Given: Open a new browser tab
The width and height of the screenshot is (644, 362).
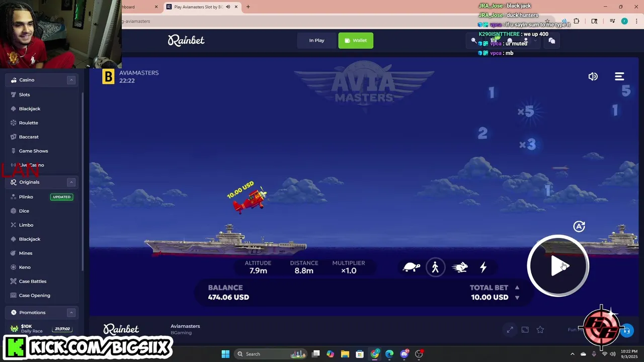Looking at the screenshot, I should [x=248, y=7].
